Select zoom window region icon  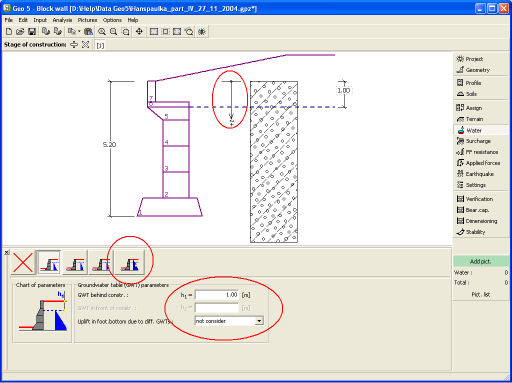click(x=125, y=32)
